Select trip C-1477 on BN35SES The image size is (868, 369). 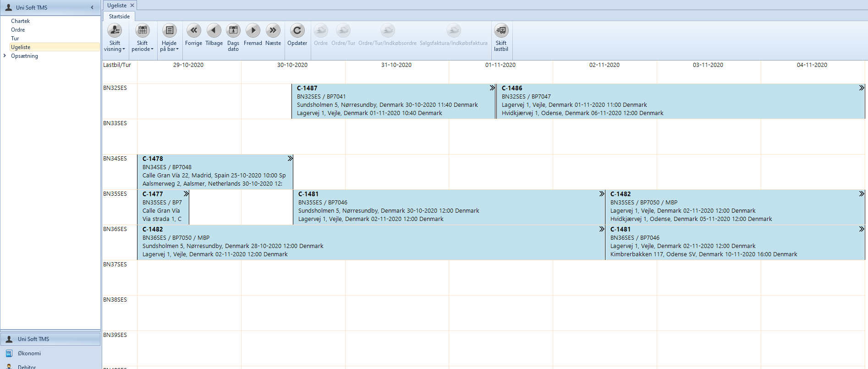(x=163, y=207)
